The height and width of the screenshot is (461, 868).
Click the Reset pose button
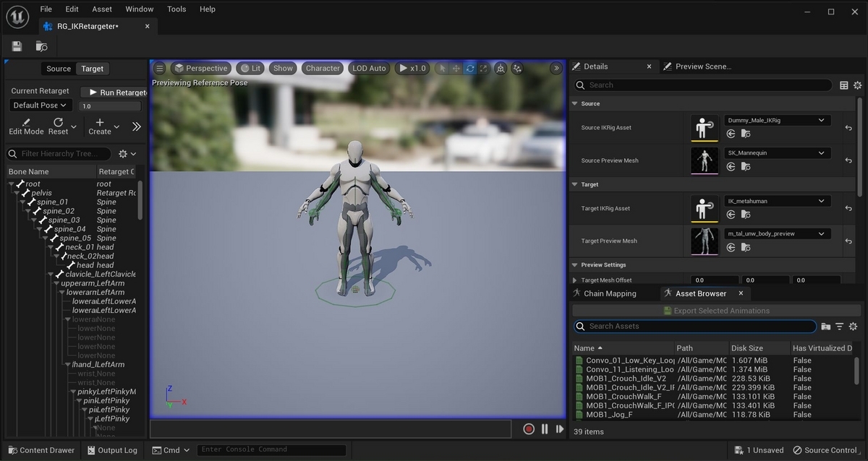tap(58, 126)
